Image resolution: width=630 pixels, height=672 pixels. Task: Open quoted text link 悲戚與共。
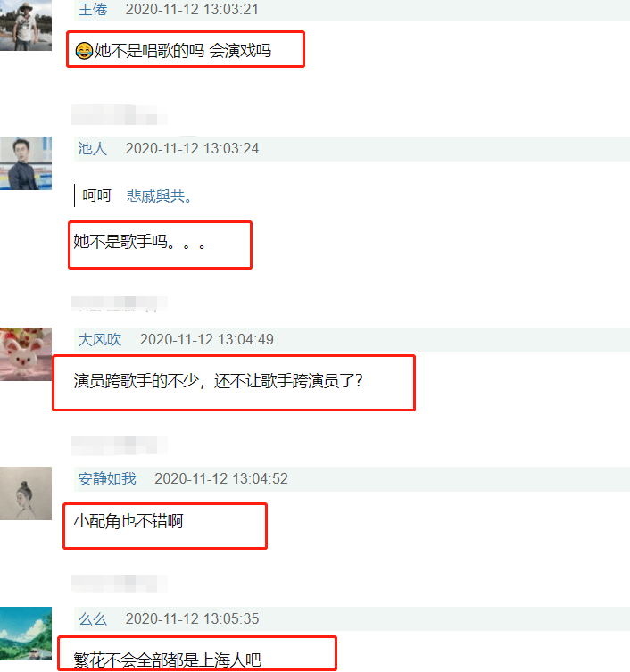pyautogui.click(x=159, y=195)
